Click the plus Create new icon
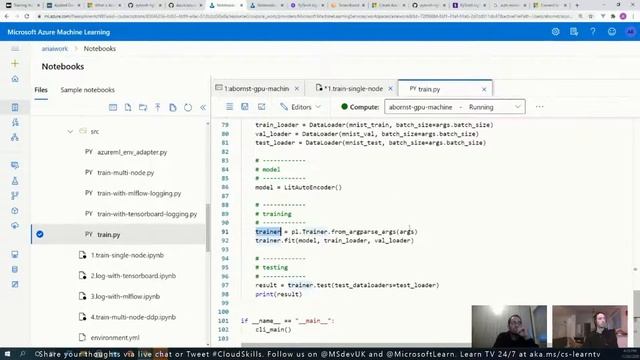This screenshot has width=640, height=360. 15,64
